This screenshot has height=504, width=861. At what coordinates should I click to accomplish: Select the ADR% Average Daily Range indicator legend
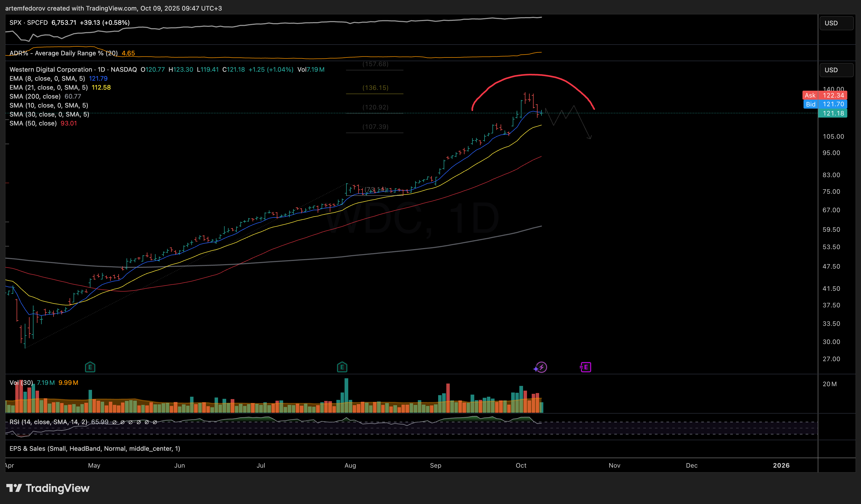tap(64, 53)
